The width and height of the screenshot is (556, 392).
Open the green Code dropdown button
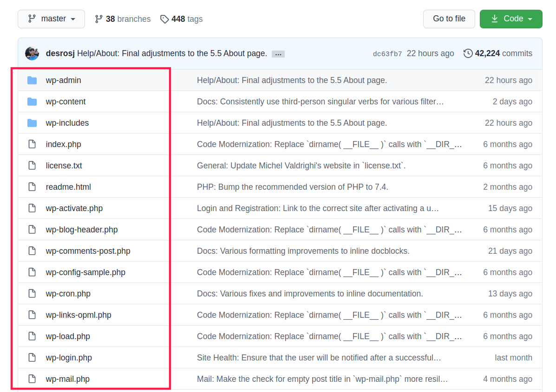click(x=511, y=19)
